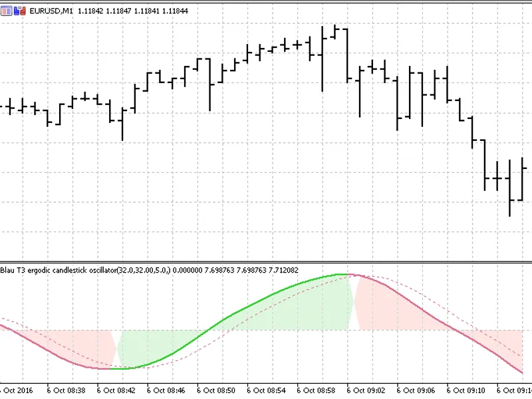532x399 pixels.
Task: Click the lowest price bar at far right
Action: coord(509,188)
